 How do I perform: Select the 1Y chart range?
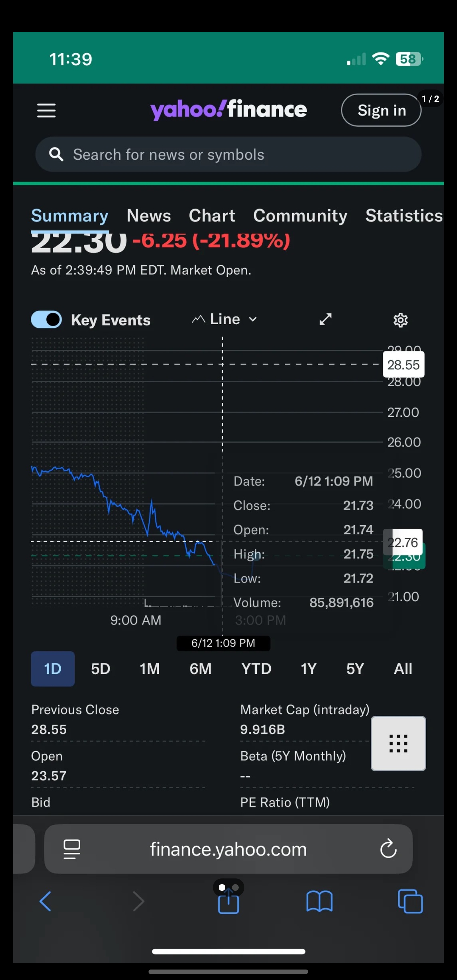point(308,669)
